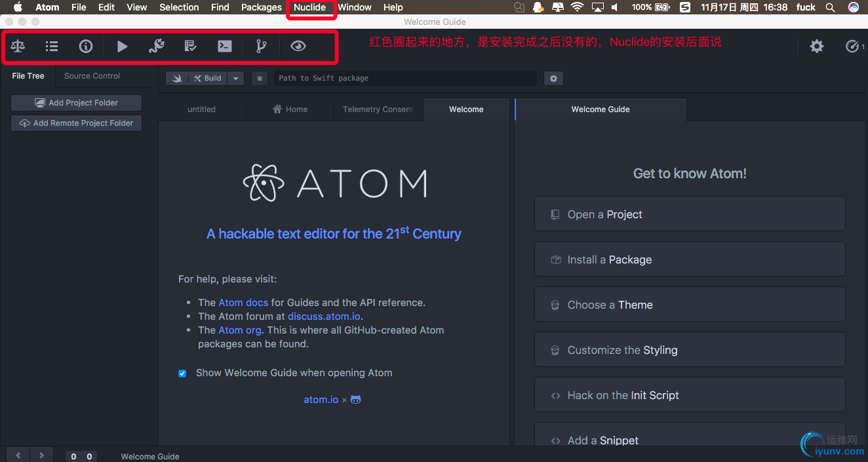Click Welcome Guide label in status bar

[x=150, y=457]
